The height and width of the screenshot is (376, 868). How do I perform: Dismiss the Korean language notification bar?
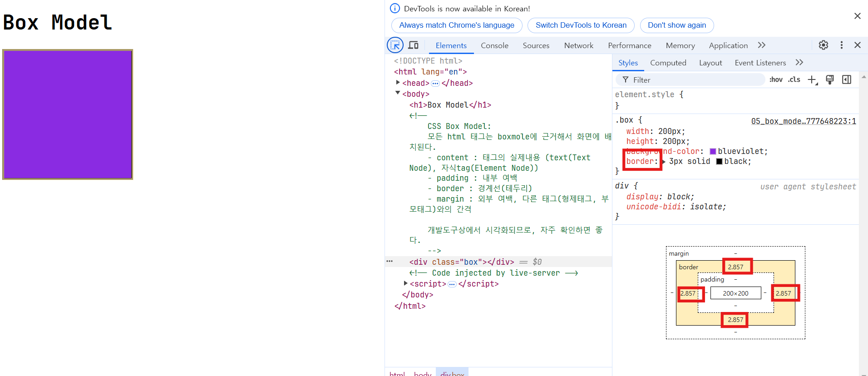pos(858,16)
